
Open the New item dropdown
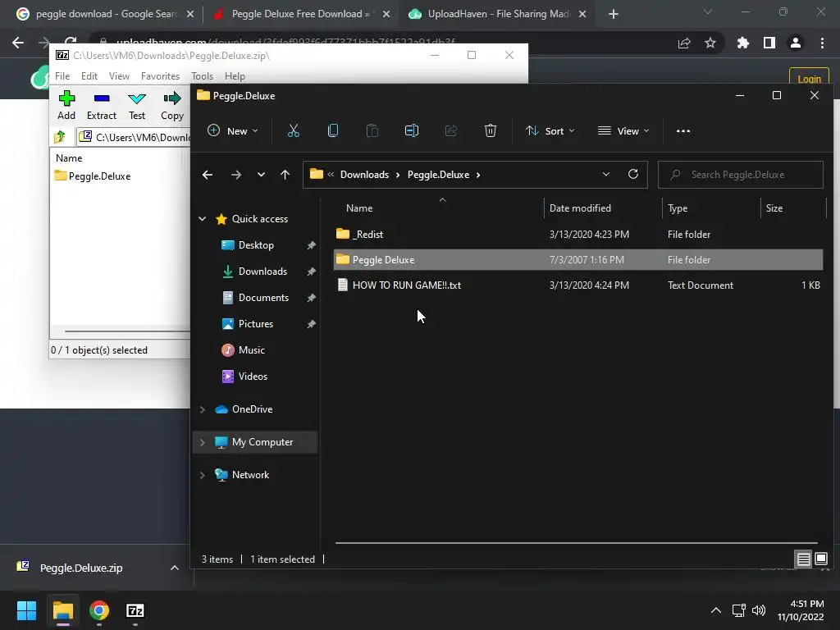click(232, 130)
